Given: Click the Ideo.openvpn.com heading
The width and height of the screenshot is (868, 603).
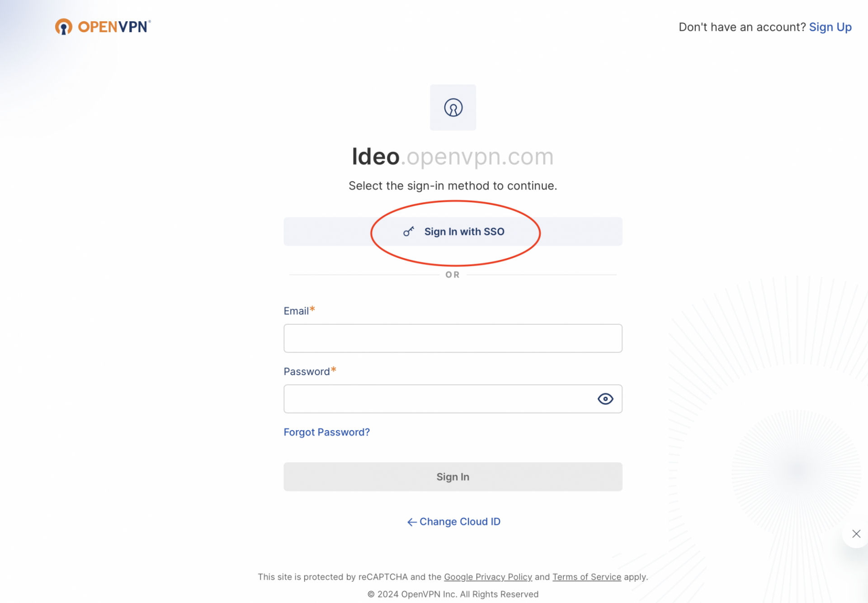Looking at the screenshot, I should coord(453,157).
